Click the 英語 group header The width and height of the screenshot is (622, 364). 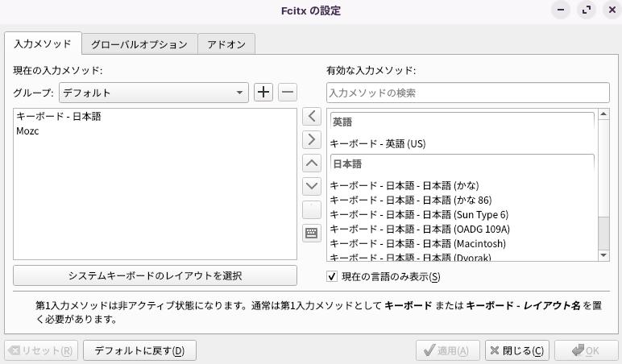(x=462, y=122)
